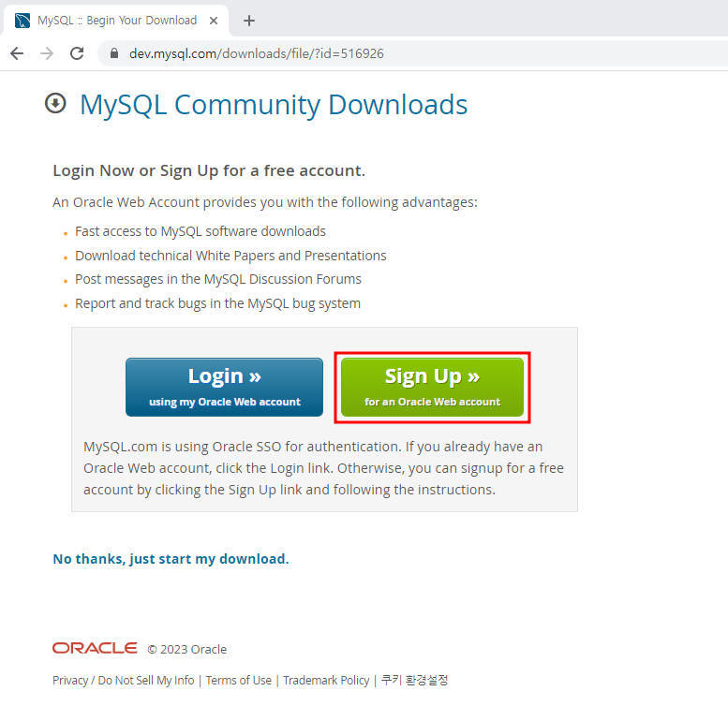Open a new tab with the plus icon

249,21
